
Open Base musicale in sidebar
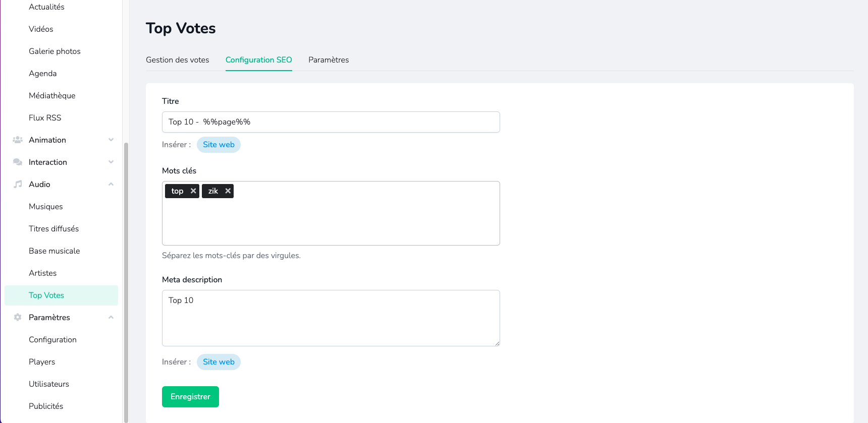pos(54,251)
